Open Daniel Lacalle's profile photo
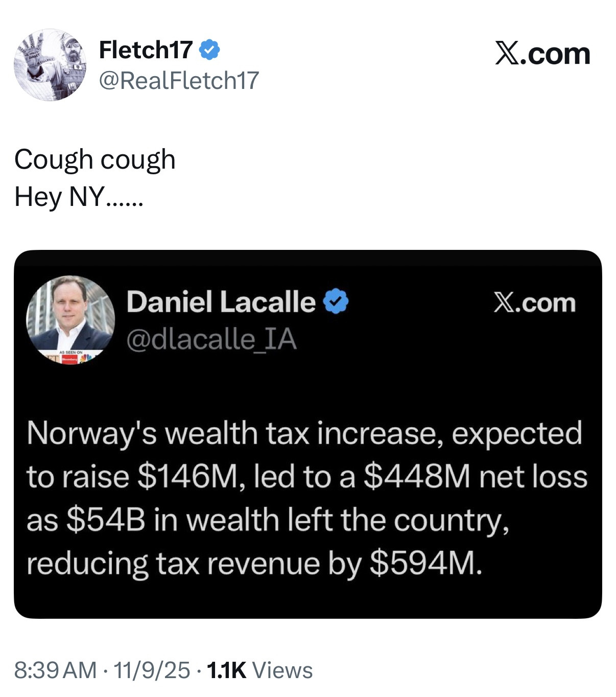This screenshot has height=697, width=616. coord(70,317)
